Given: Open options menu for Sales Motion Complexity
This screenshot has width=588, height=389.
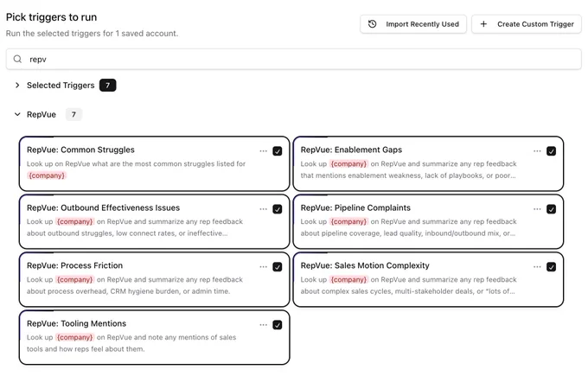Looking at the screenshot, I should [537, 267].
